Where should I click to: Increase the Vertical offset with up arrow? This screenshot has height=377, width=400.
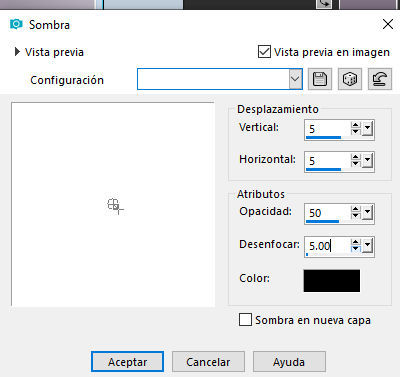tap(356, 125)
